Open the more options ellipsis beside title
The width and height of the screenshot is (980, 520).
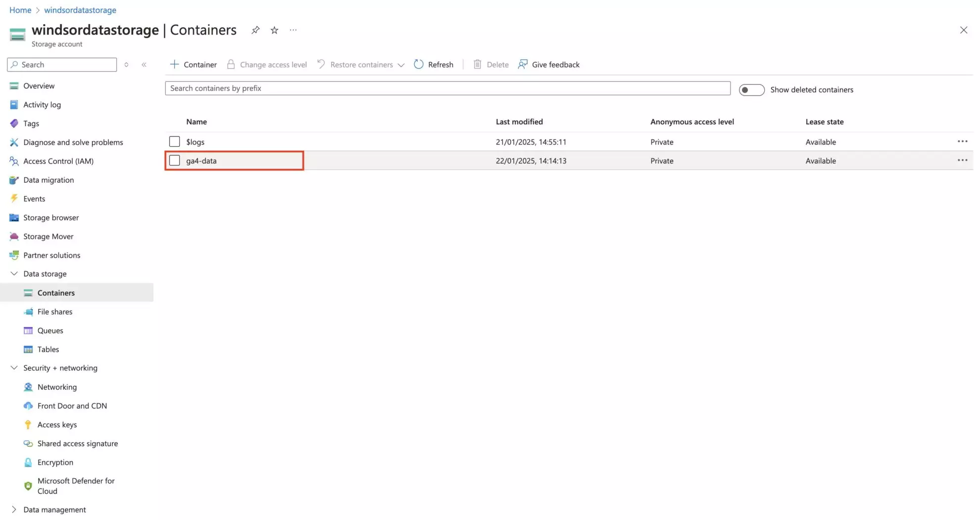pyautogui.click(x=293, y=30)
